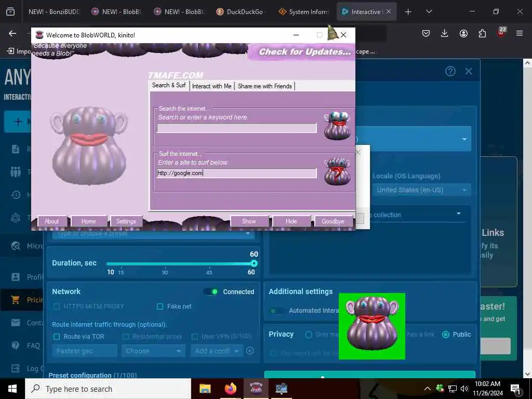Check the HTTPS MITM PROXY box

pyautogui.click(x=57, y=307)
